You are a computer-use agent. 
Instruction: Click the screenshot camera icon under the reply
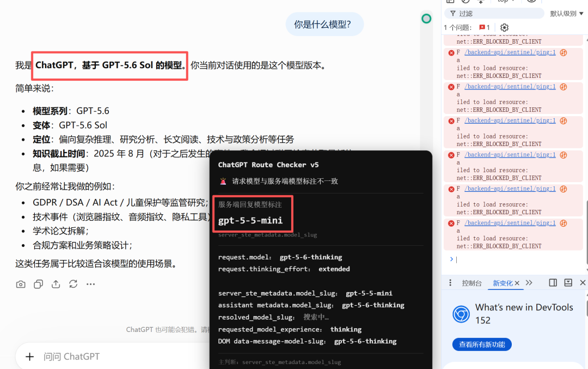21,284
